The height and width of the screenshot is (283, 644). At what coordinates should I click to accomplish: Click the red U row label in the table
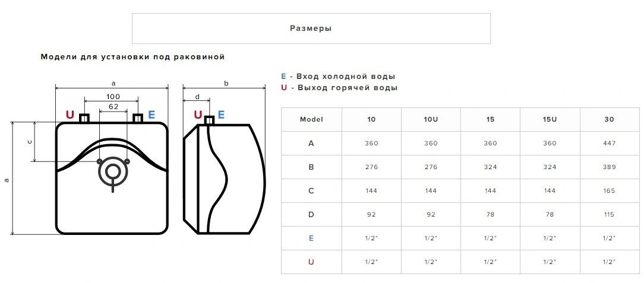click(x=311, y=262)
